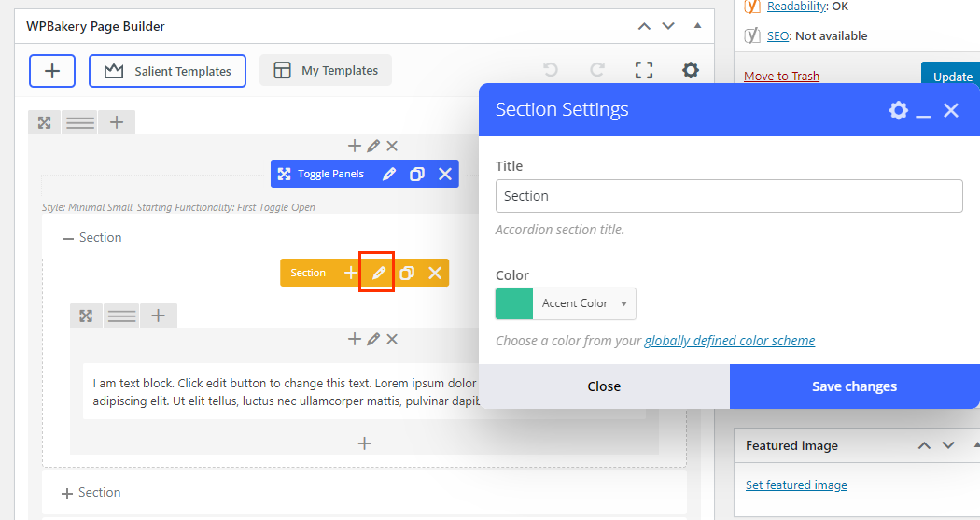Move WPBakery panel up
Image resolution: width=980 pixels, height=520 pixels.
[x=644, y=26]
